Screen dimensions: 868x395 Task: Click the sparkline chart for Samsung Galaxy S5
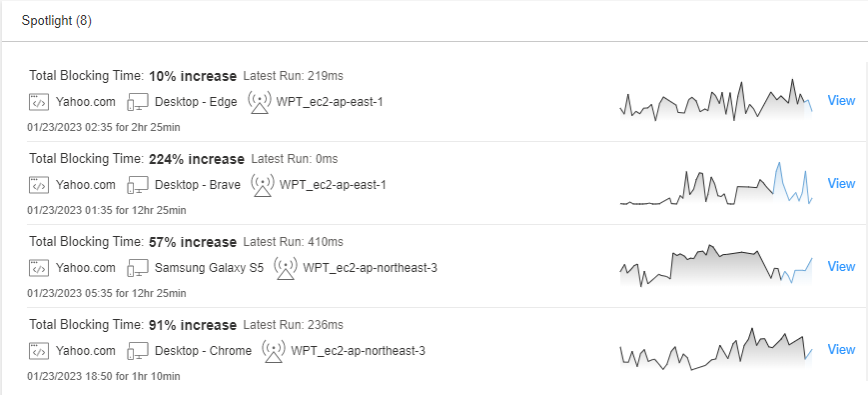coord(716,265)
